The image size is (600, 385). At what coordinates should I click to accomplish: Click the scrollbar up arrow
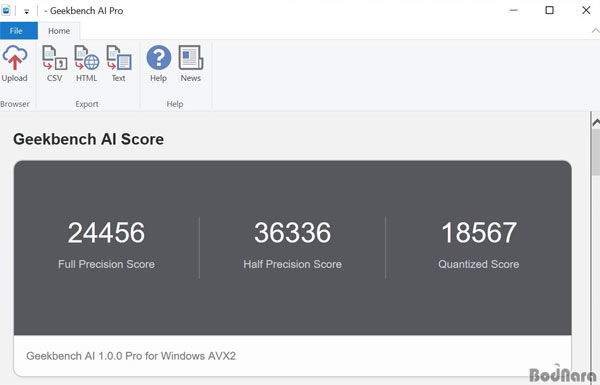(596, 122)
